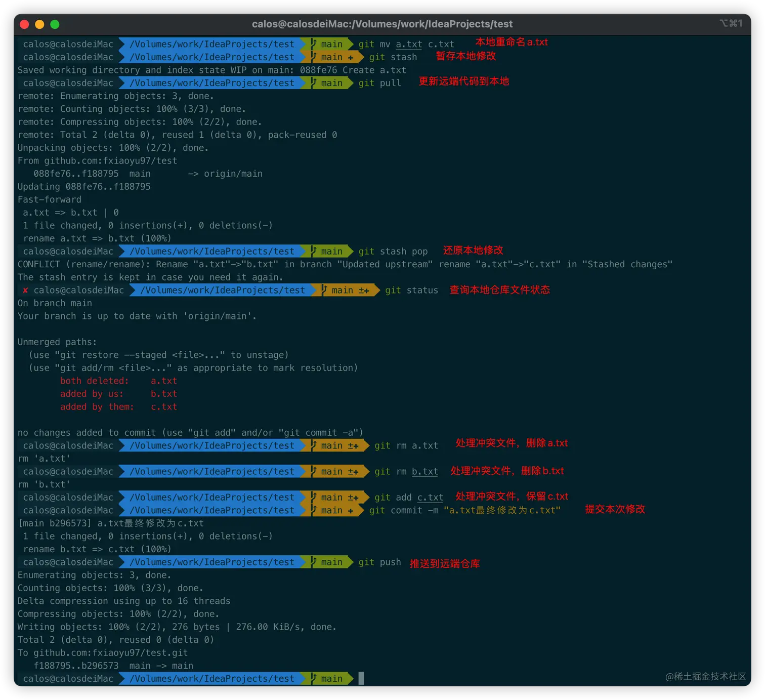Click "rename a.txt => b.txt (100%)"
The width and height of the screenshot is (765, 700).
(x=97, y=238)
